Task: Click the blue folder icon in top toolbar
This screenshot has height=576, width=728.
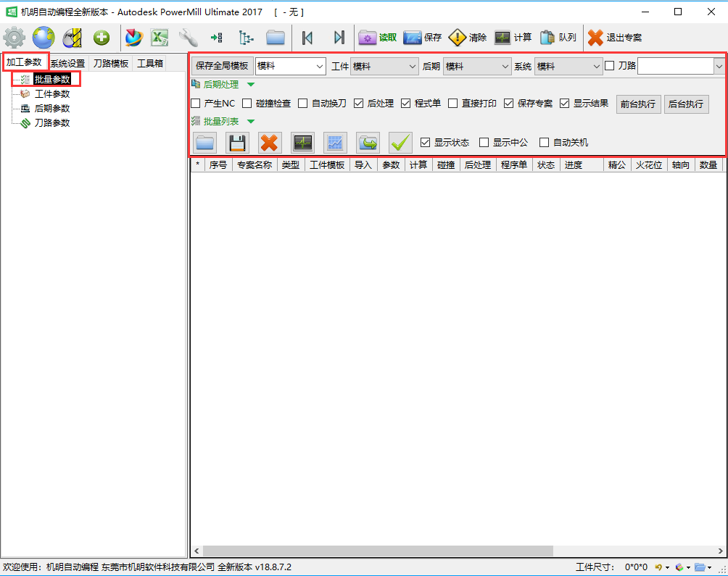Action: click(276, 38)
